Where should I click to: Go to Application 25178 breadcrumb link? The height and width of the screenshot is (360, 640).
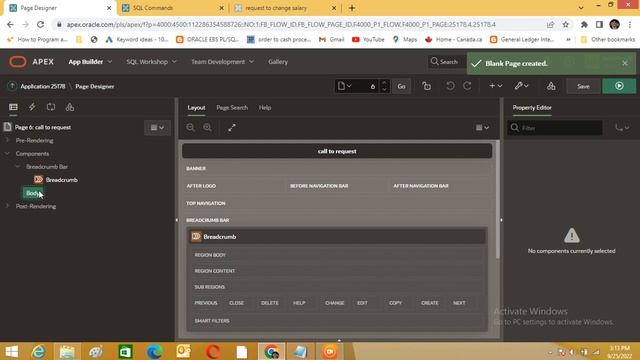coord(42,87)
